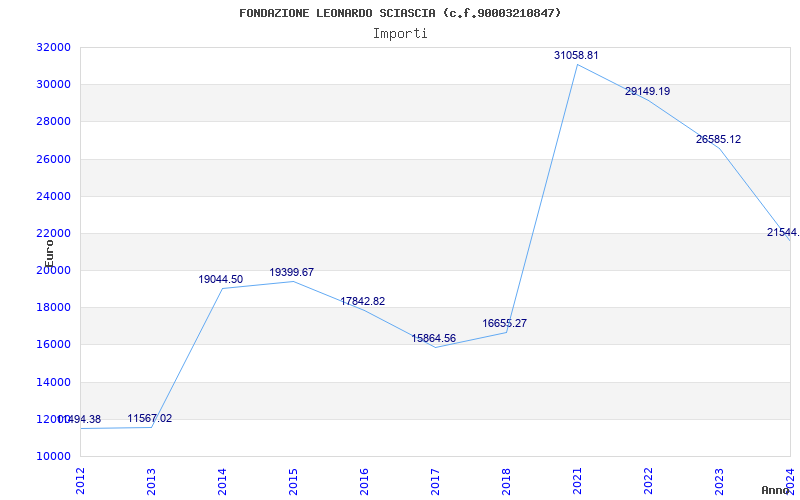Click the 10000 y-axis value
Screen dimensions: 800x500
coord(53,457)
